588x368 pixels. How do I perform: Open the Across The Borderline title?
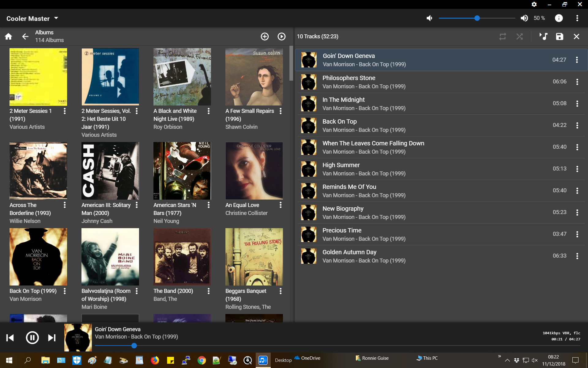(x=30, y=209)
